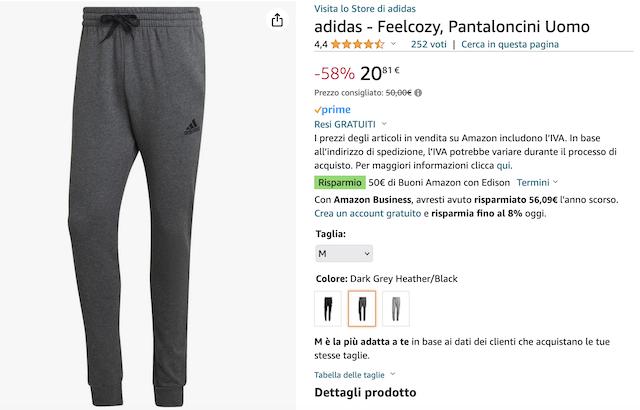Select the black color swatch
This screenshot has width=640, height=410.
[x=328, y=308]
